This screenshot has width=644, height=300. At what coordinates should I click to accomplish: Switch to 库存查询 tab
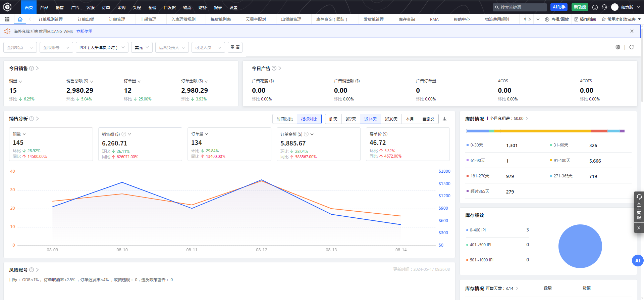coord(407,19)
